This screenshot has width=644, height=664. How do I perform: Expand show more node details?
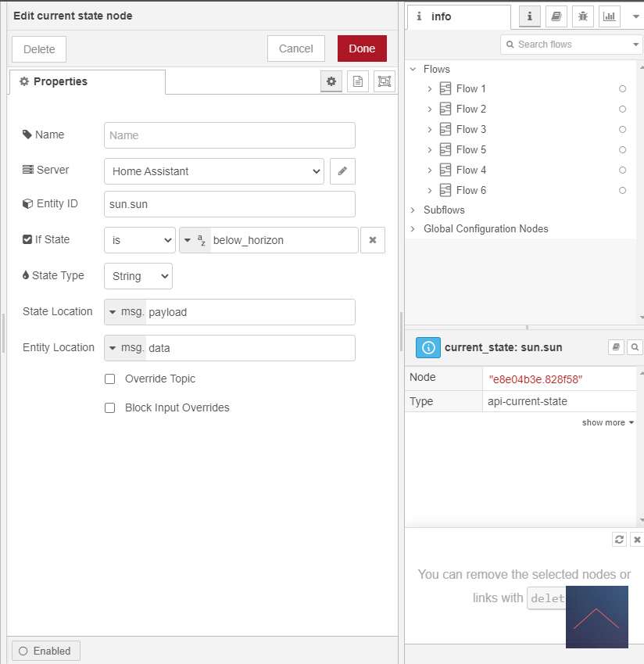coord(607,422)
